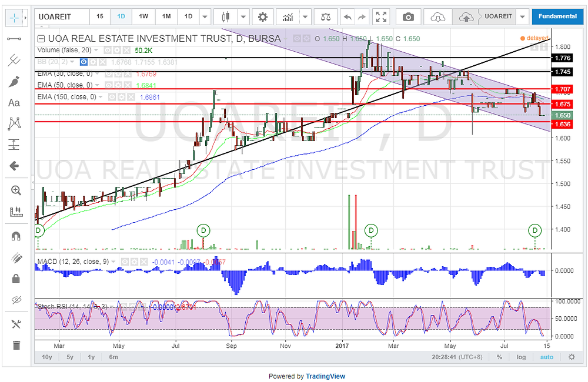The height and width of the screenshot is (382, 588).
Task: Toggle magnet mode in left toolbar
Action: pyautogui.click(x=16, y=236)
